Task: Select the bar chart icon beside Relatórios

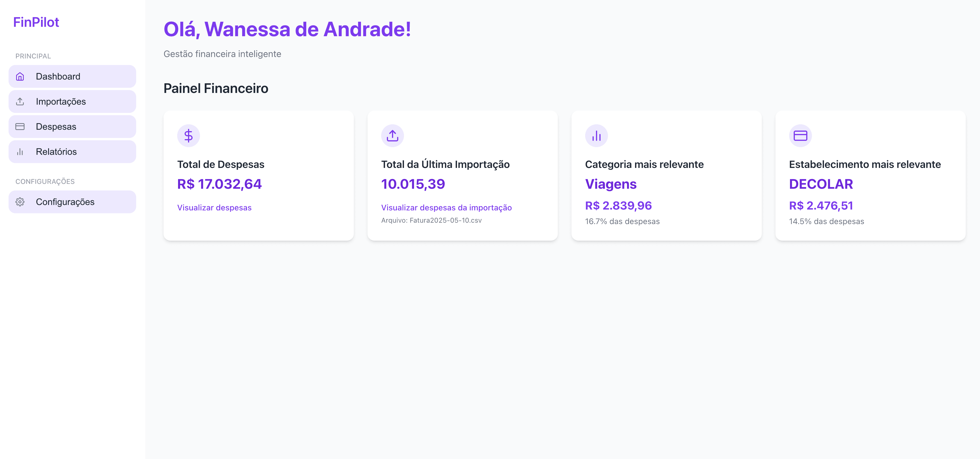Action: click(x=20, y=151)
